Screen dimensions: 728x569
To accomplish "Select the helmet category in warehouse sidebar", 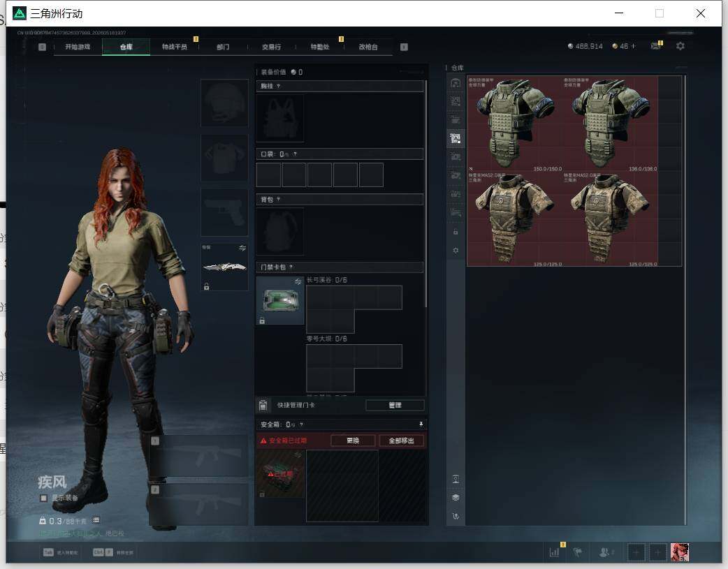I will [456, 83].
